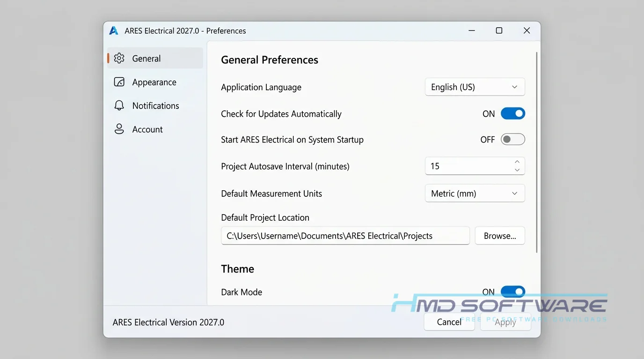Click into the Project Autosave Interval field
Image resolution: width=644 pixels, height=359 pixels.
[475, 166]
